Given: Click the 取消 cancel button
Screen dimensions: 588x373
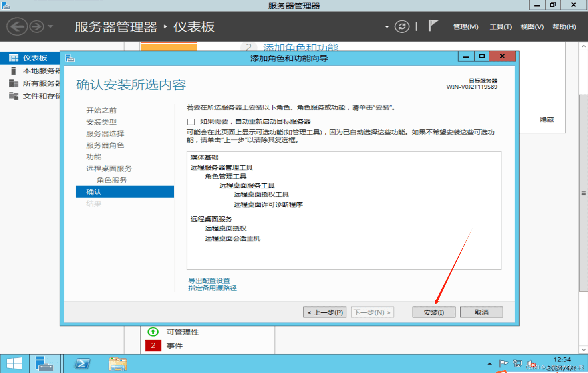Looking at the screenshot, I should point(481,312).
